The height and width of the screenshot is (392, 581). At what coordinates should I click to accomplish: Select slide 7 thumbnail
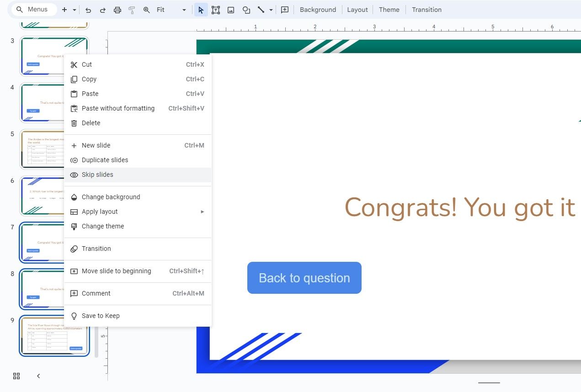point(42,243)
